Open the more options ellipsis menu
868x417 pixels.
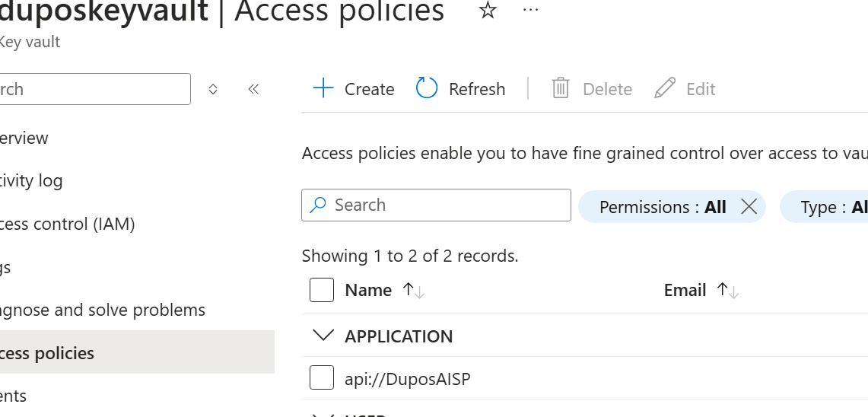click(530, 9)
